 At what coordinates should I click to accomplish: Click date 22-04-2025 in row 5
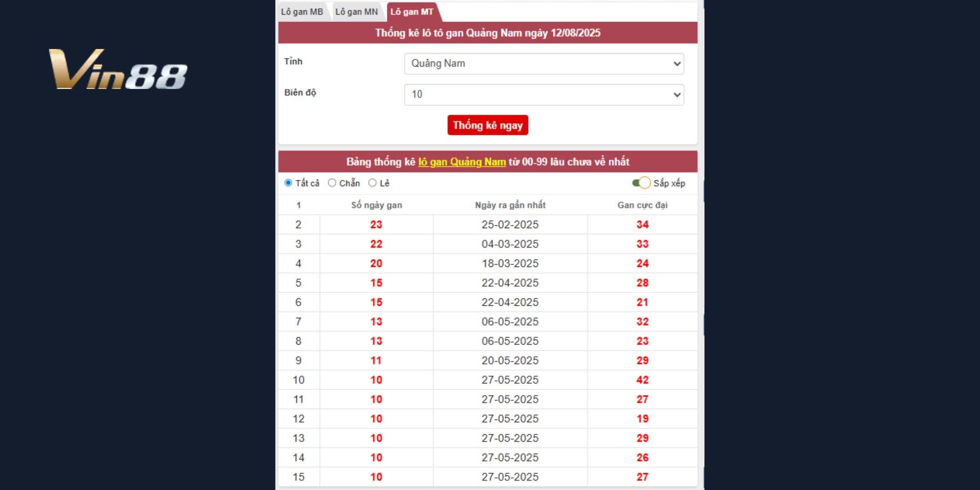(x=510, y=283)
